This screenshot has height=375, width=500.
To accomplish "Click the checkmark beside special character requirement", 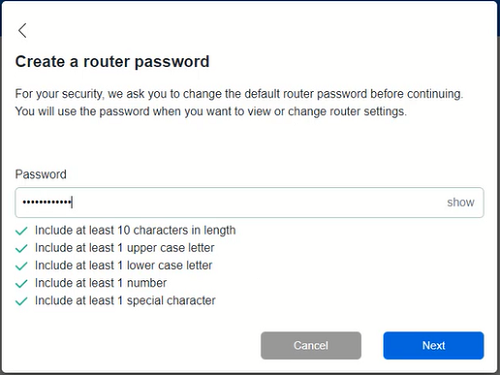I will pyautogui.click(x=21, y=301).
